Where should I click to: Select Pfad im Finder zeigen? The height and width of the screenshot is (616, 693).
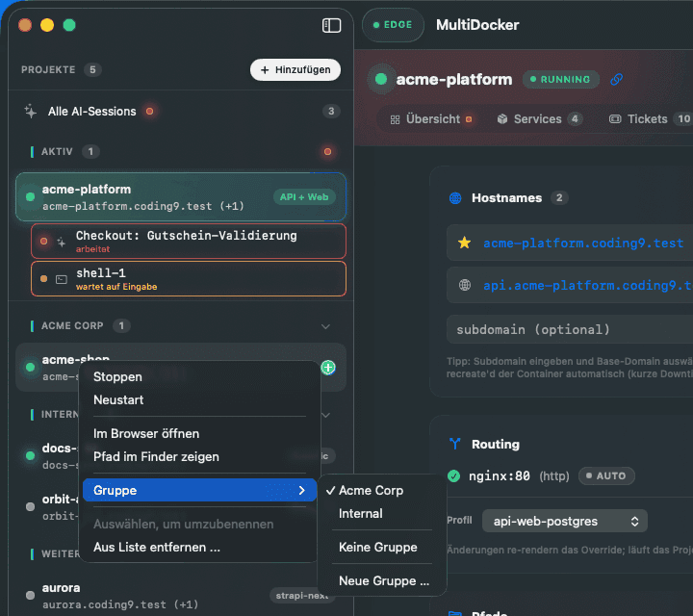point(156,456)
